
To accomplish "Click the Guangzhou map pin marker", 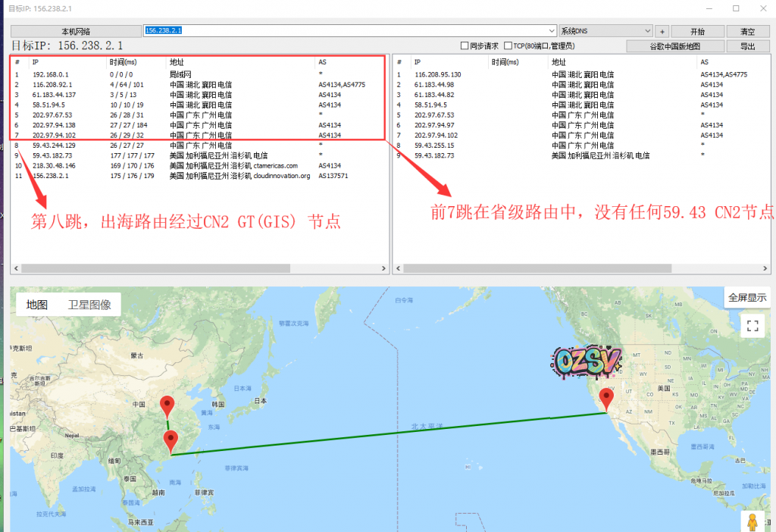I will (x=171, y=440).
